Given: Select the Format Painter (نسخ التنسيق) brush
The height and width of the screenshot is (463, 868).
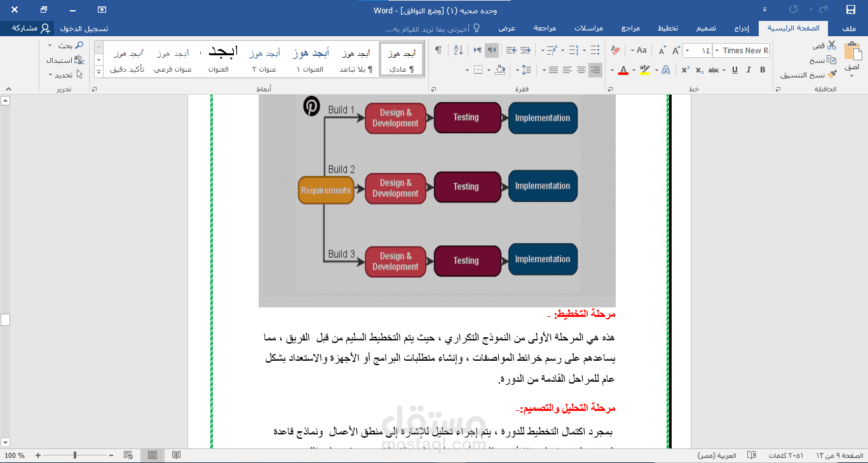Looking at the screenshot, I should (x=832, y=75).
